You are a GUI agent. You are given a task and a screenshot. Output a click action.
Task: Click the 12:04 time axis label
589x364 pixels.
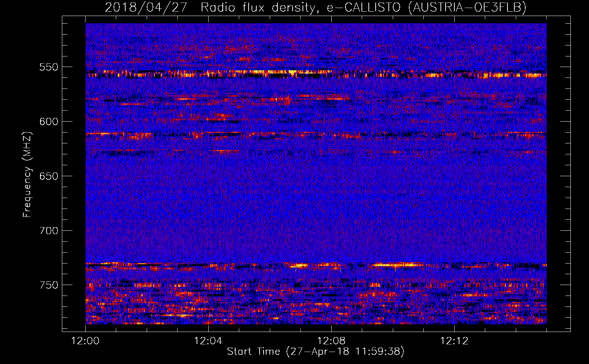tap(208, 341)
